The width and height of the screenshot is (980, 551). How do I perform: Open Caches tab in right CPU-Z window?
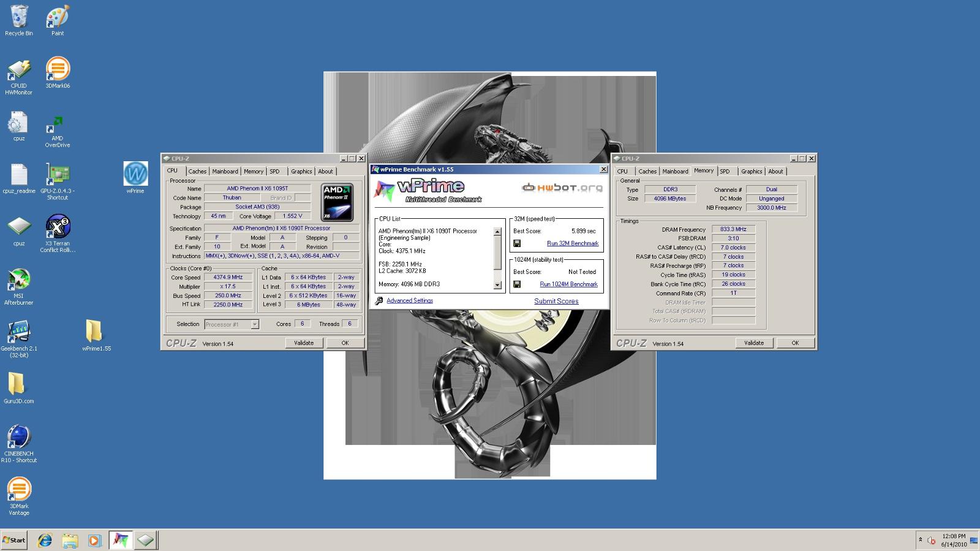click(x=647, y=172)
